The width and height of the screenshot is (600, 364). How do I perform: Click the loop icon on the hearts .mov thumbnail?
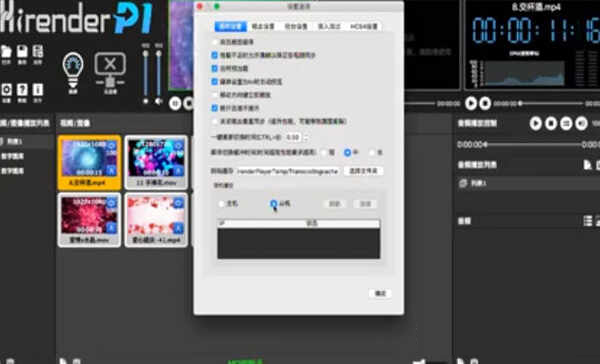[178, 145]
